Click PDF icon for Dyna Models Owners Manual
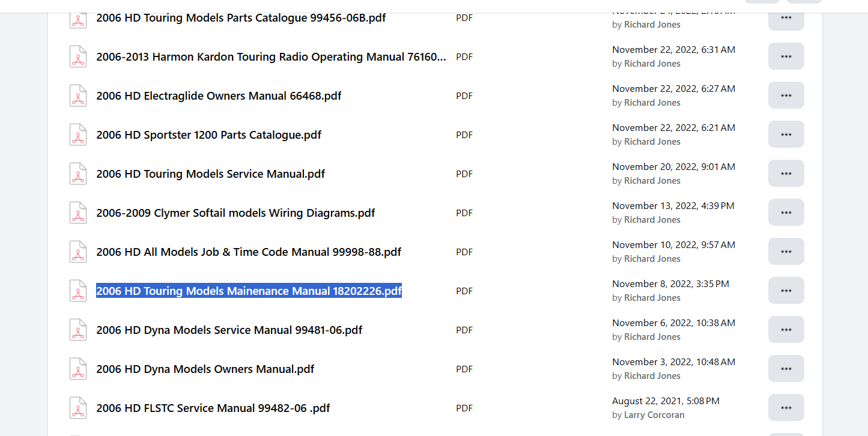Viewport: 868px width, 436px height. pyautogui.click(x=78, y=369)
